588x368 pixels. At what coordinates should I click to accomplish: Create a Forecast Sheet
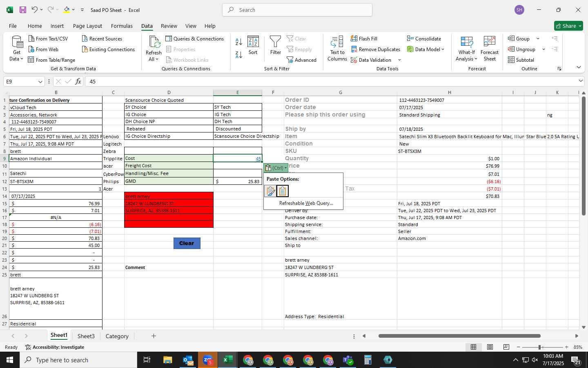point(490,48)
